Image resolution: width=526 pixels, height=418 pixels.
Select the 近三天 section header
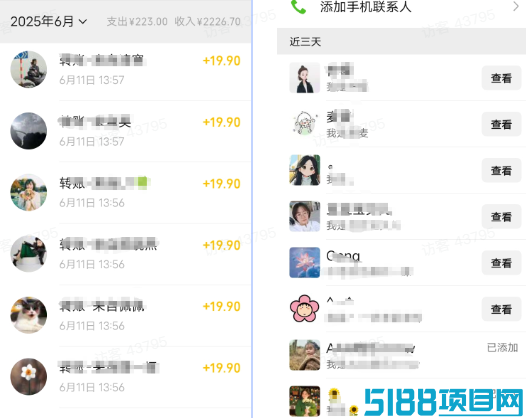(x=401, y=42)
